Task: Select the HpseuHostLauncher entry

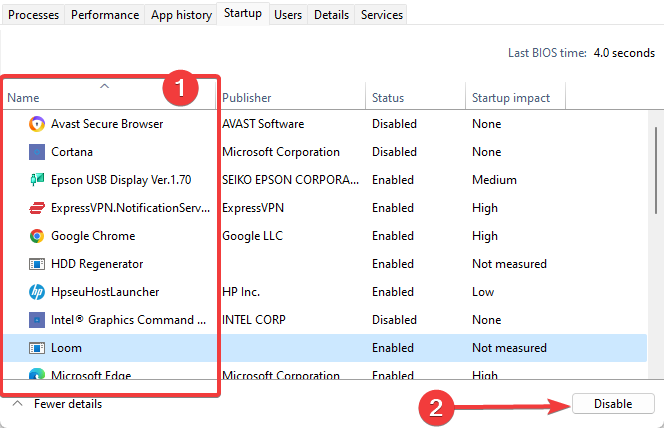Action: coord(105,292)
